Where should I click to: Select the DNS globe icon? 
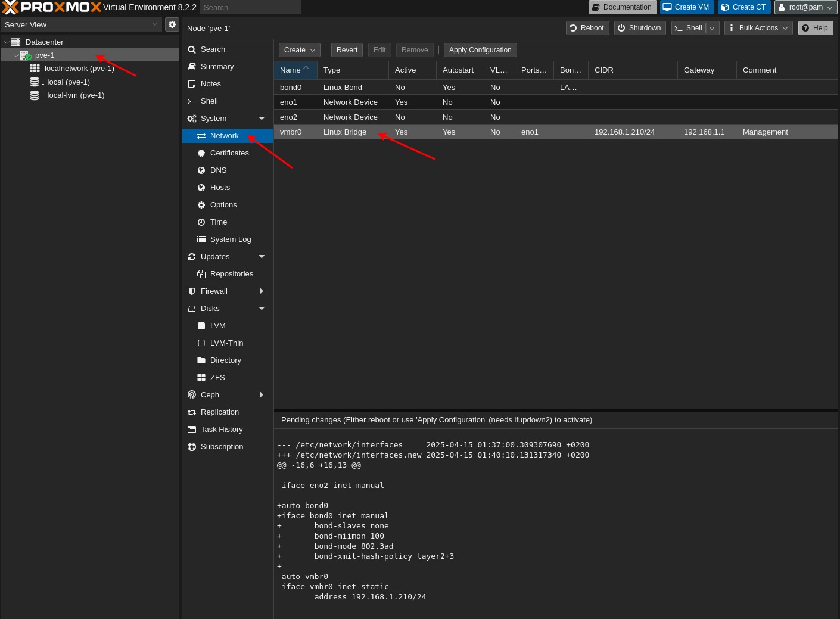point(201,170)
